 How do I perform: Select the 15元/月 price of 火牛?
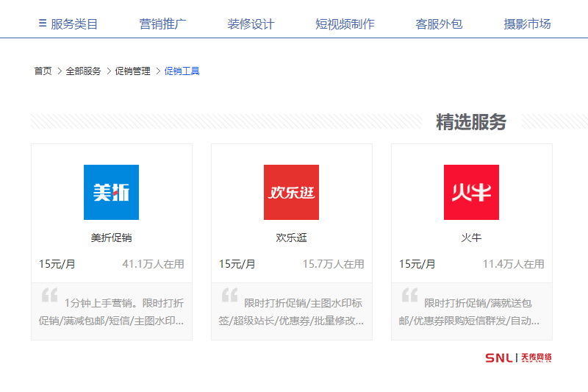pos(417,264)
